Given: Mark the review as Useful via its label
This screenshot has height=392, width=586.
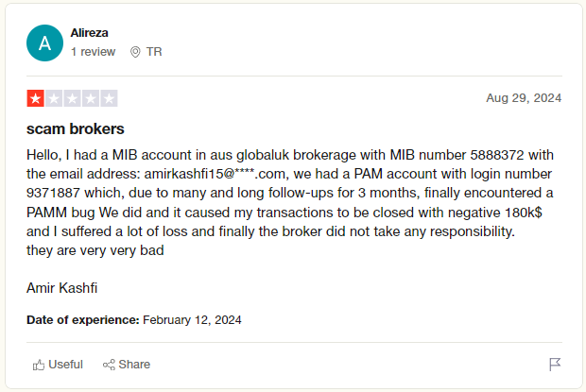Looking at the screenshot, I should point(66,365).
